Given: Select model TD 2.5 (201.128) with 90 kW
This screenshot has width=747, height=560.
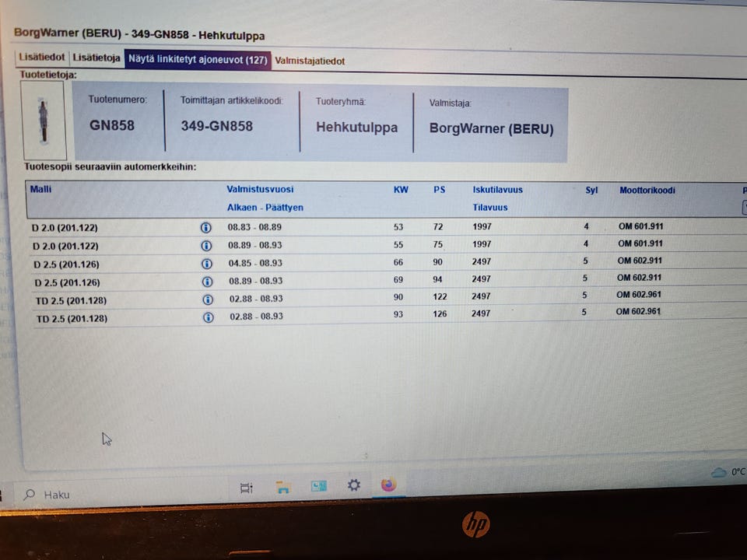Looking at the screenshot, I should (x=71, y=300).
